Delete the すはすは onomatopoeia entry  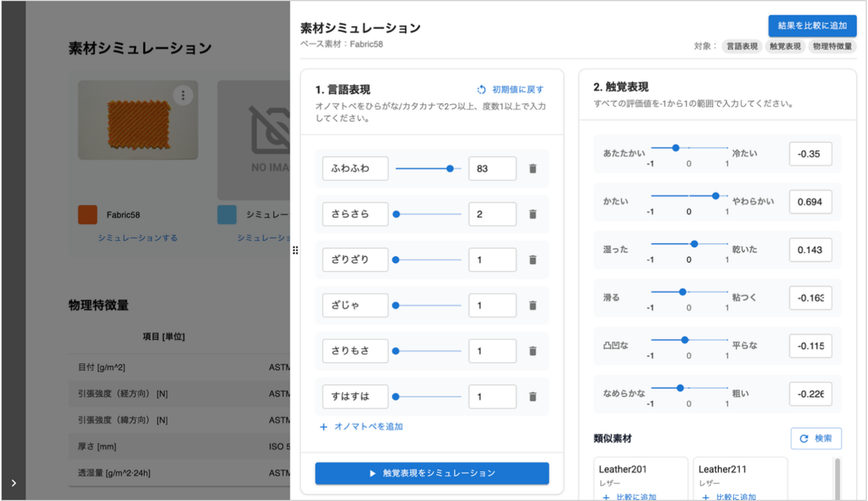click(x=533, y=396)
